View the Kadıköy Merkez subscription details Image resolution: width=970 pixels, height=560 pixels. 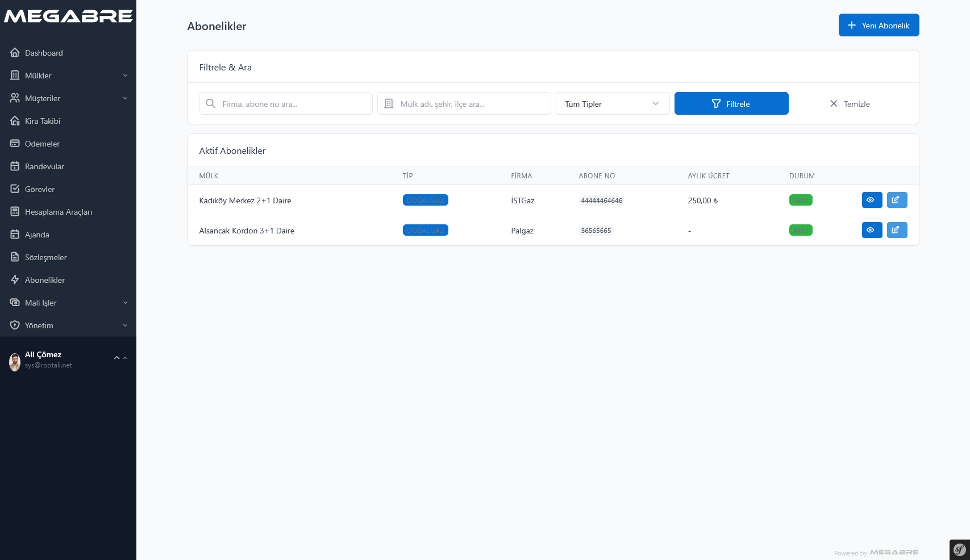[x=872, y=200]
